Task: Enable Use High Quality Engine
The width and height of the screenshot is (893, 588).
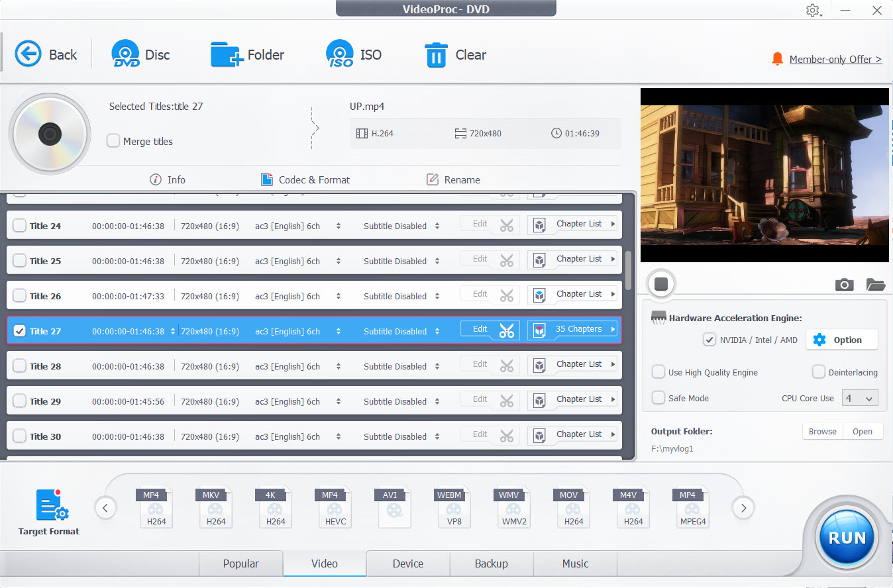Action: click(658, 372)
